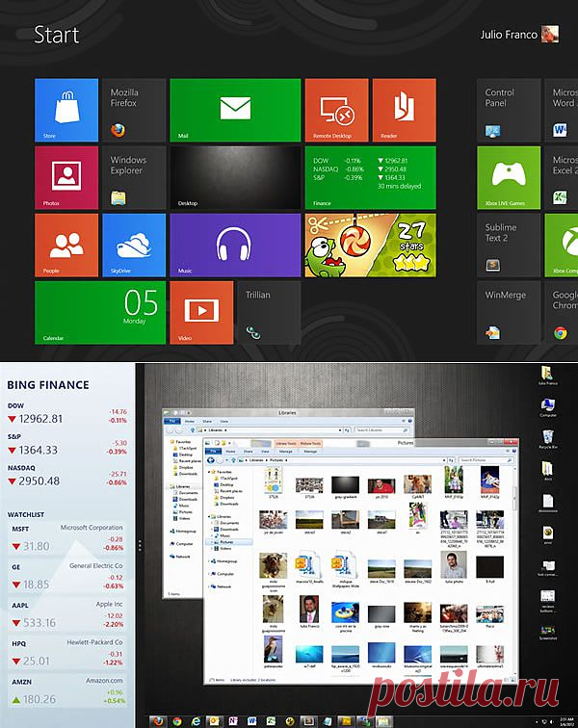Open Julio Franco user account picture
Viewport: 578px width, 728px height.
click(550, 35)
